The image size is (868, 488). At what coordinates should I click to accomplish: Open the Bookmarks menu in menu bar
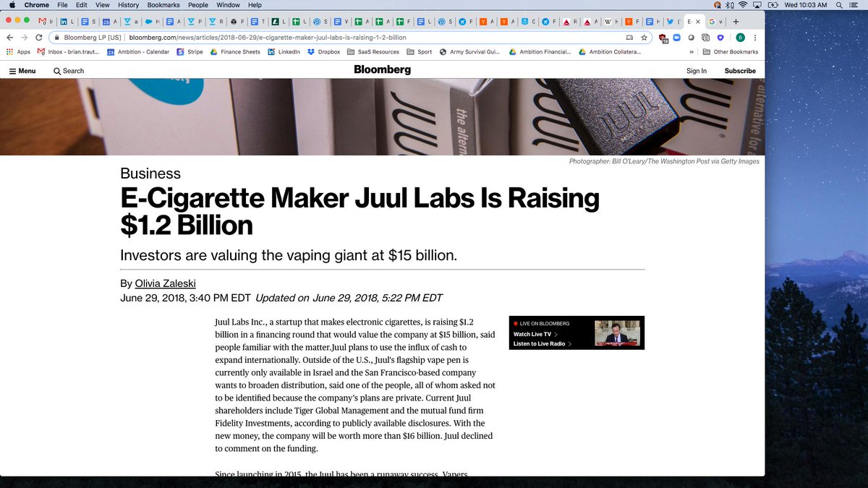click(x=163, y=5)
